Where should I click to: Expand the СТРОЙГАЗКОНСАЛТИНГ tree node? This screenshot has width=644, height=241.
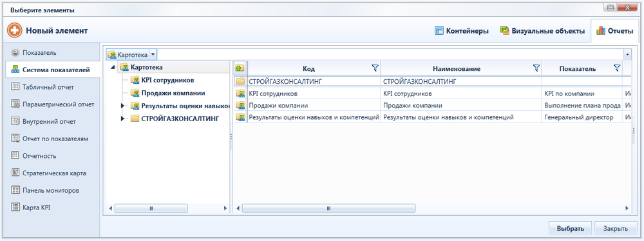[x=122, y=119]
